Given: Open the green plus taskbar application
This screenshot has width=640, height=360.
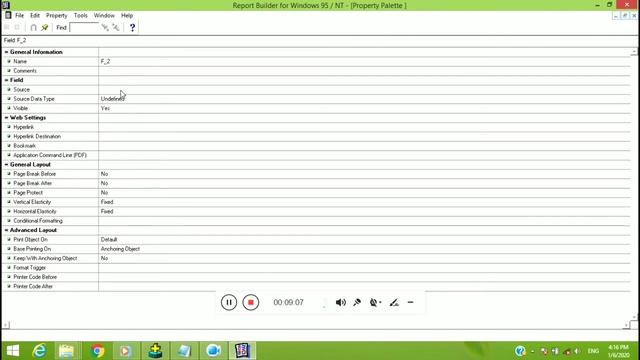Looking at the screenshot, I should tap(155, 351).
